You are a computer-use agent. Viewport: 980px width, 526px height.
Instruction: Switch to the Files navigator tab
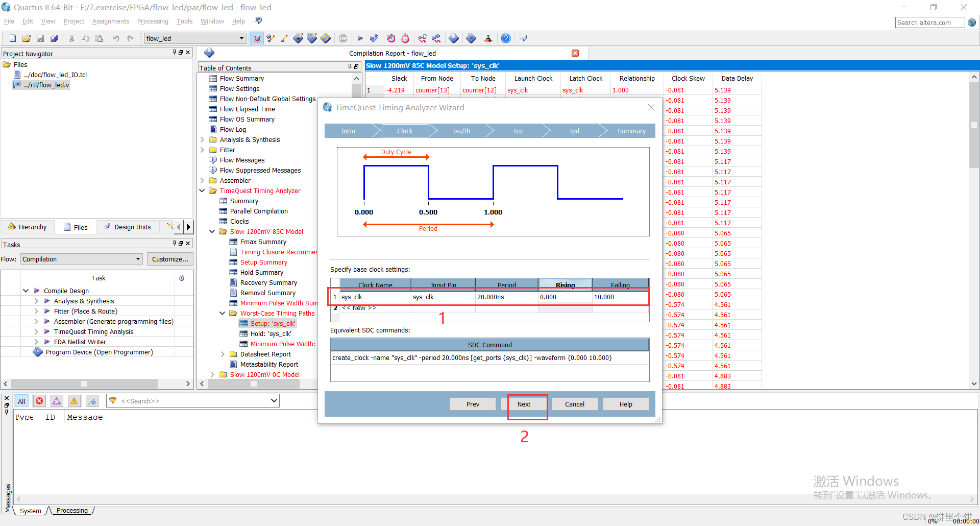pos(76,227)
